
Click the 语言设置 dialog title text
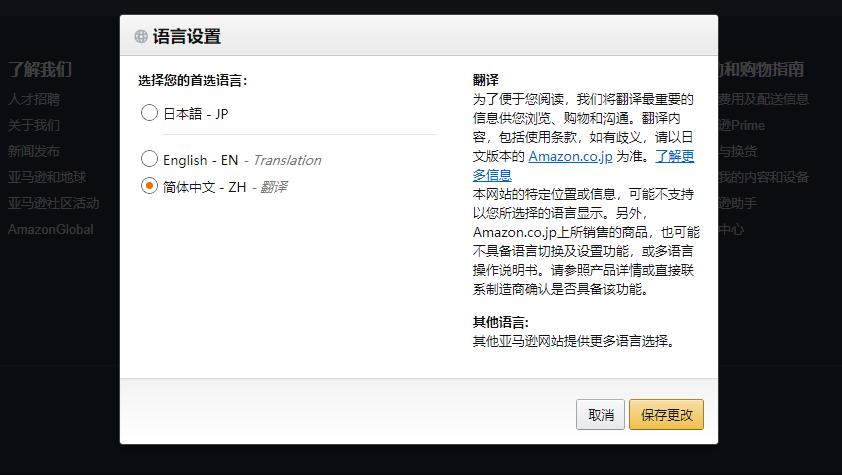(x=187, y=37)
